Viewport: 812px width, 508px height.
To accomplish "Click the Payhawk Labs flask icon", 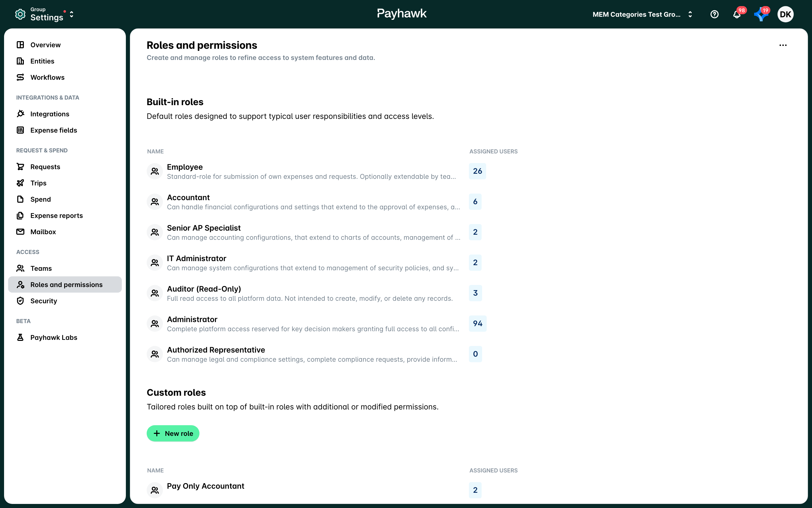I will 21,337.
